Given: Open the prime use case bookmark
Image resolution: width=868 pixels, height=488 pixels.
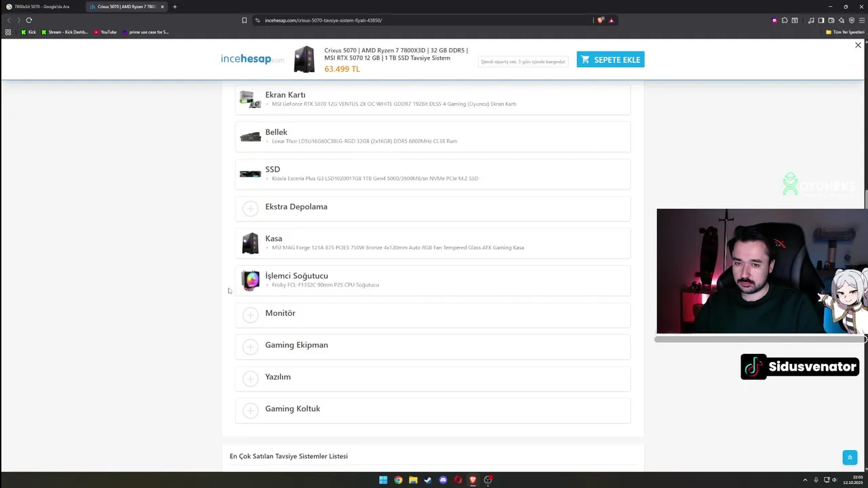Looking at the screenshot, I should click(145, 32).
